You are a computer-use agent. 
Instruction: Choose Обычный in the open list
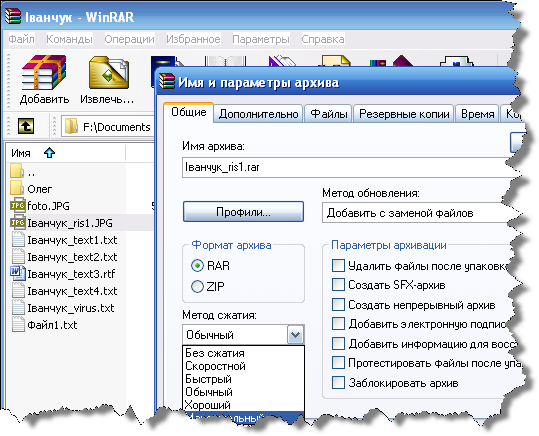click(243, 392)
